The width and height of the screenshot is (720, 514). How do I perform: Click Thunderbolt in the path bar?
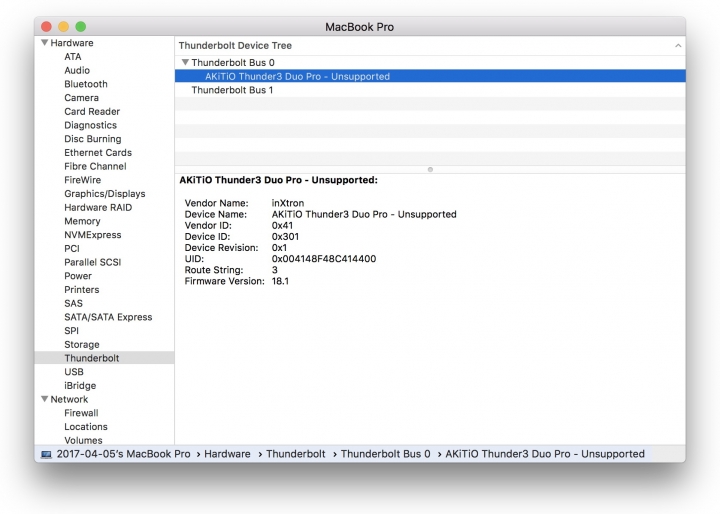(x=295, y=454)
